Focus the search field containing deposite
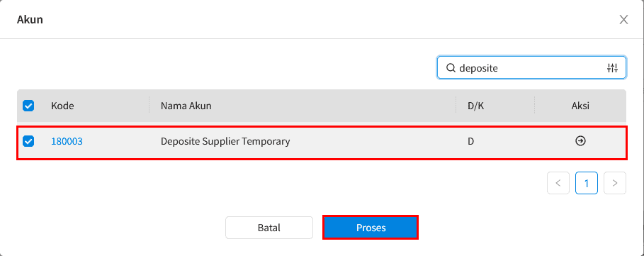 pyautogui.click(x=531, y=68)
